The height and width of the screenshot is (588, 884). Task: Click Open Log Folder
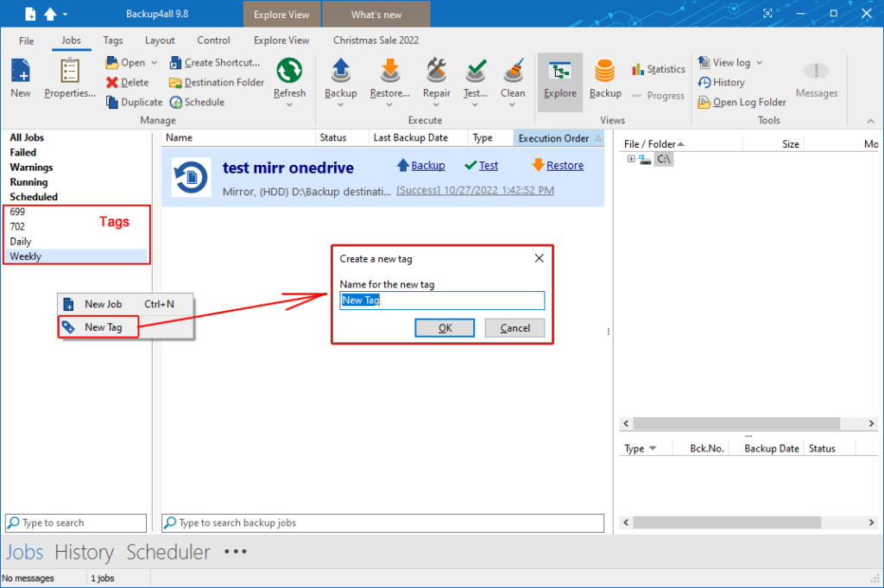pyautogui.click(x=742, y=102)
